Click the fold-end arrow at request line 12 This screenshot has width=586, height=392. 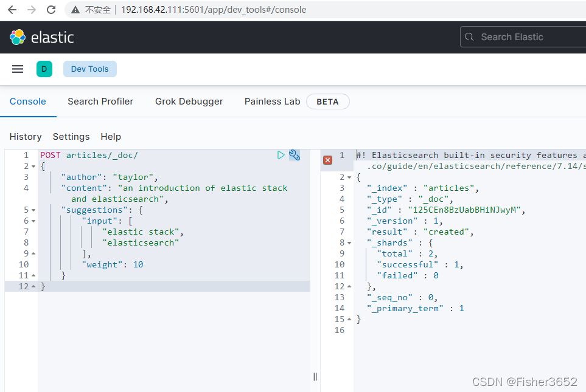[33, 287]
